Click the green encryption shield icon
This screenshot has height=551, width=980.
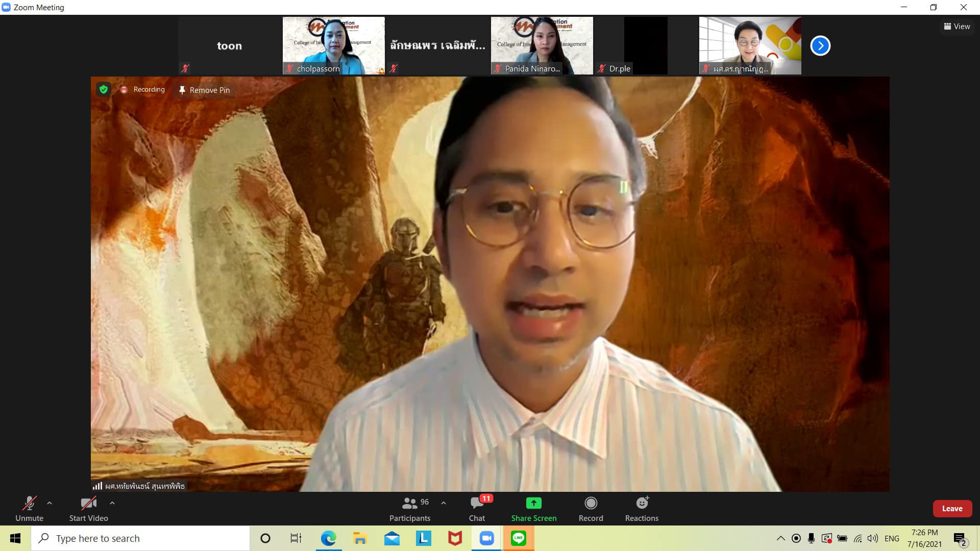(104, 90)
